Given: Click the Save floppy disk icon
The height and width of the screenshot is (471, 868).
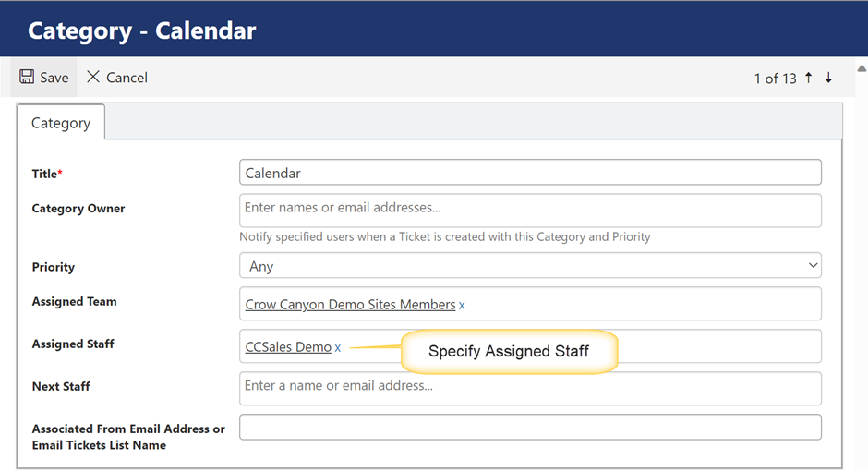Looking at the screenshot, I should pyautogui.click(x=27, y=78).
